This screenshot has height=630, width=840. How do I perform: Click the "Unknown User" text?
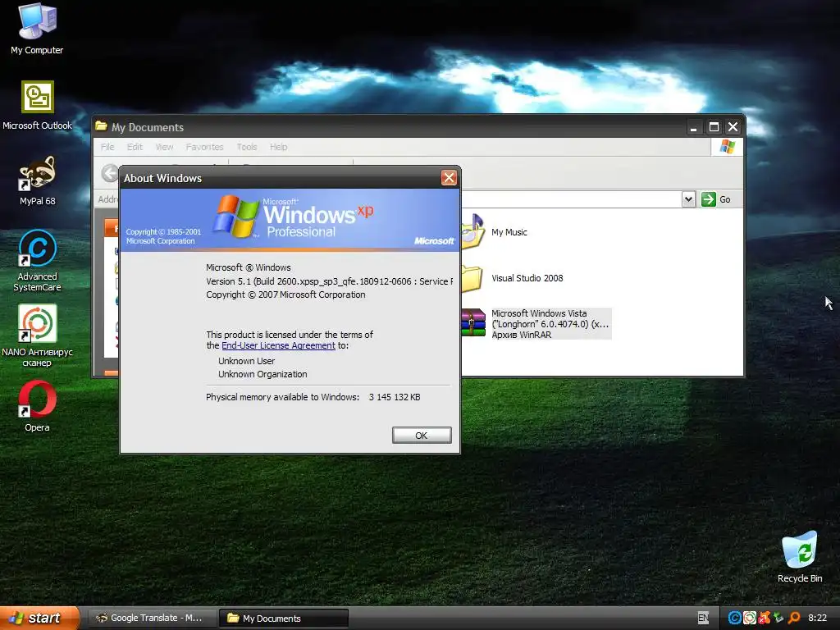(246, 361)
